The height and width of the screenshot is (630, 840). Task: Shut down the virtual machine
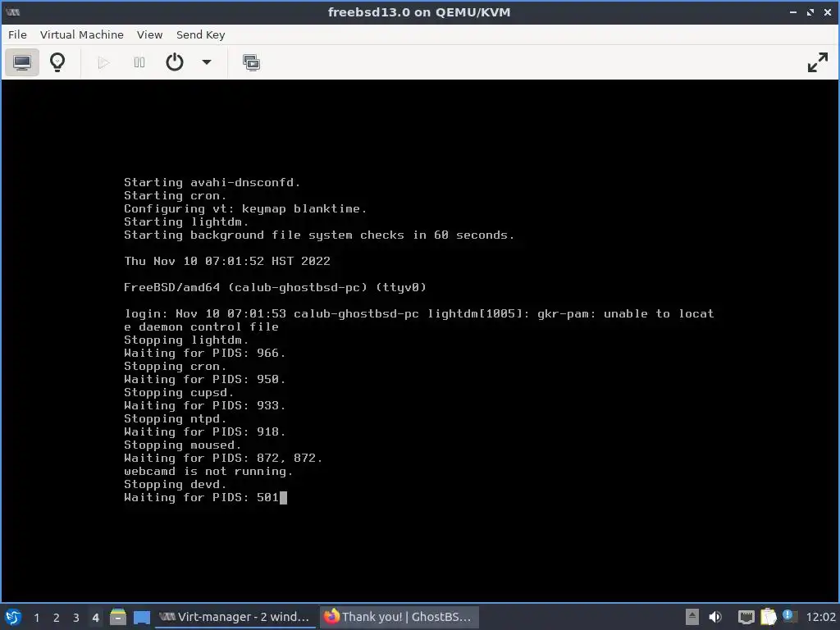click(x=175, y=62)
